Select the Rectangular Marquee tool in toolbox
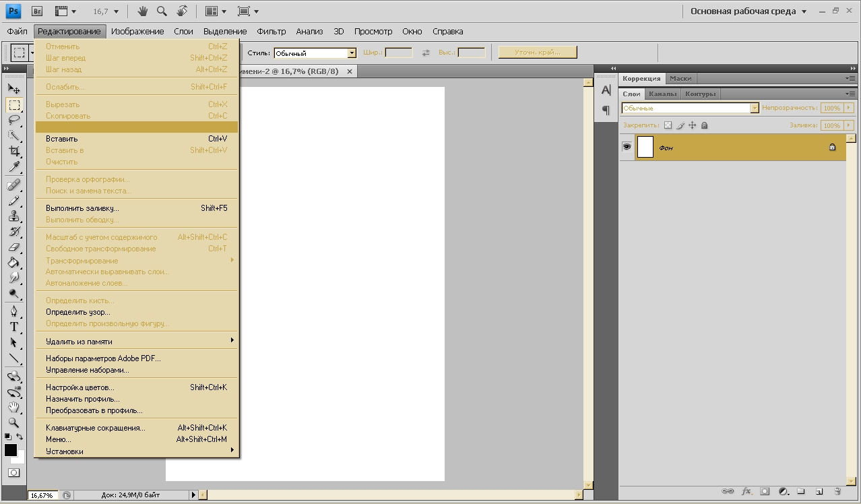This screenshot has width=861, height=504. 13,105
